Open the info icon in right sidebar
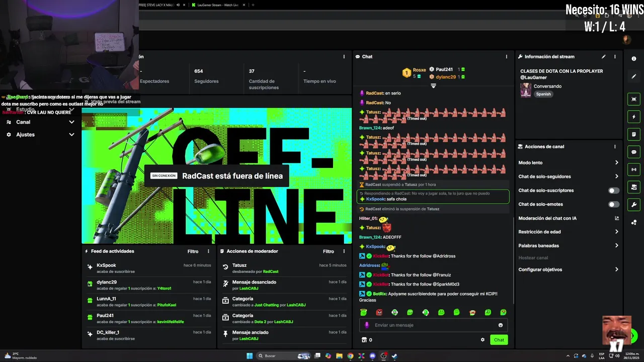This screenshot has height=362, width=644. [633, 59]
